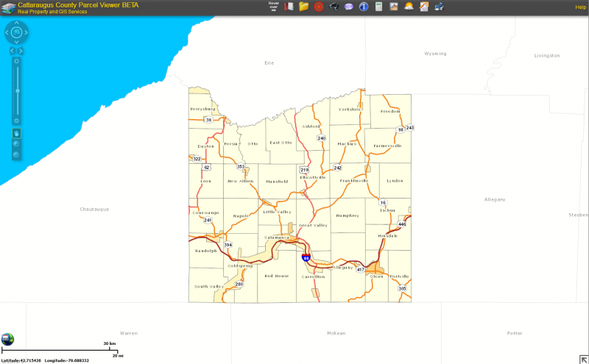Click the next extent right arrow
The width and height of the screenshot is (589, 364).
click(x=21, y=51)
